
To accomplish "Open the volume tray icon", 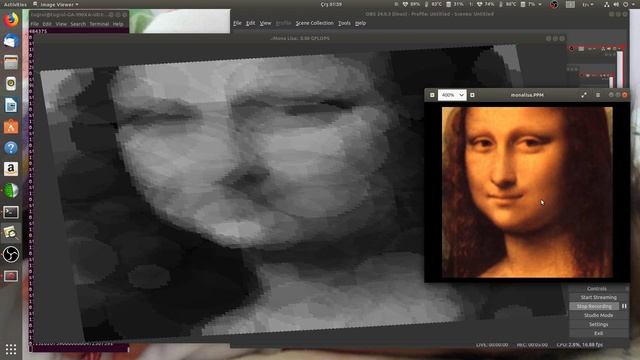I will coord(616,4).
